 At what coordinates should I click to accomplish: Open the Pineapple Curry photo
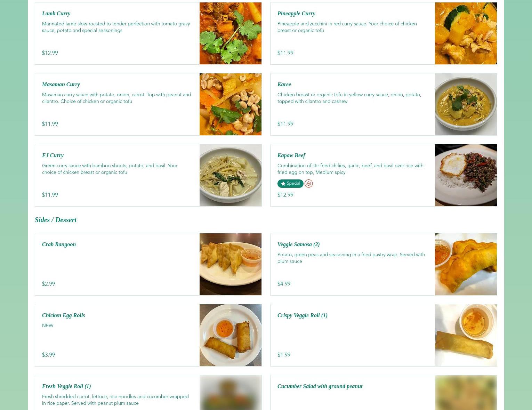466,33
